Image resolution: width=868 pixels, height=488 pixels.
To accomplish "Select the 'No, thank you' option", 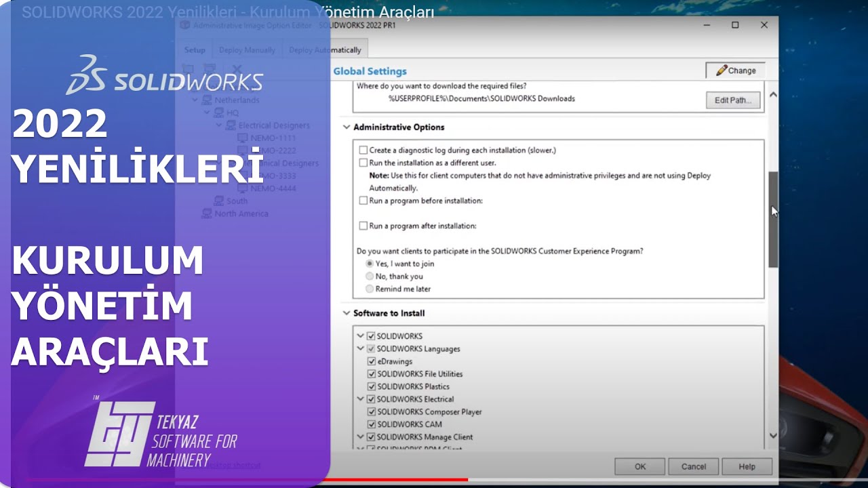I will click(x=370, y=276).
